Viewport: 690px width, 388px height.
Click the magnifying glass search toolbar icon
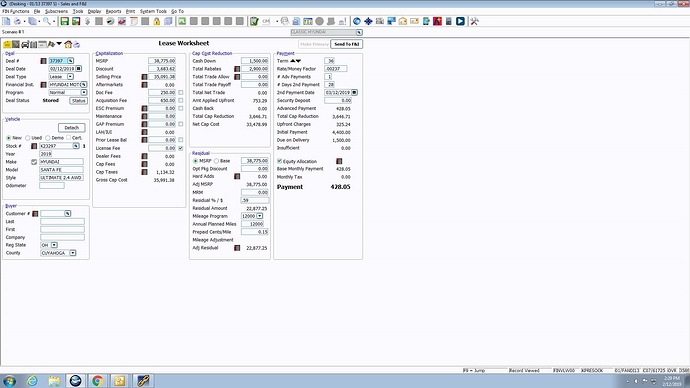click(46, 21)
